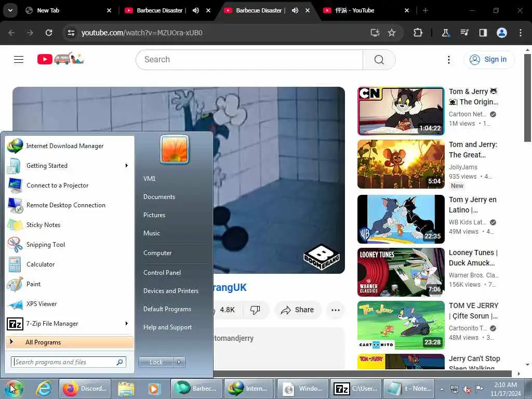Show hidden system tray icons
This screenshot has height=399, width=532.
click(x=442, y=389)
